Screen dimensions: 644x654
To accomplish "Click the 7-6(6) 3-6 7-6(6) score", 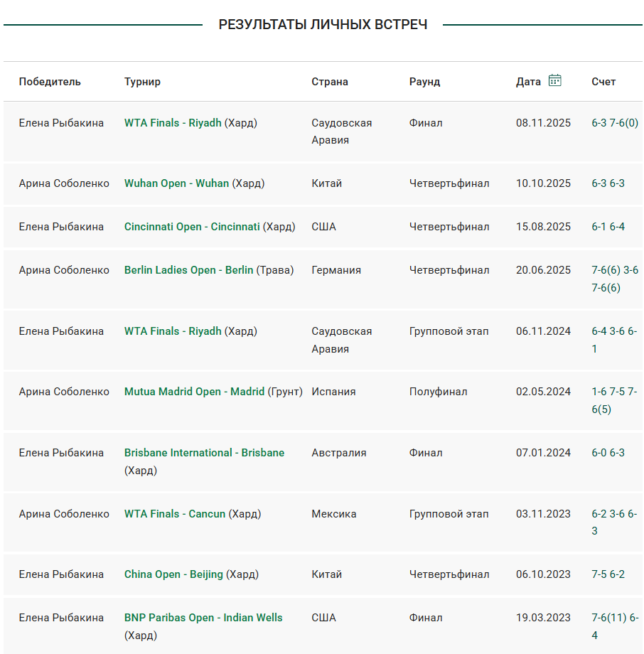I will click(614, 279).
